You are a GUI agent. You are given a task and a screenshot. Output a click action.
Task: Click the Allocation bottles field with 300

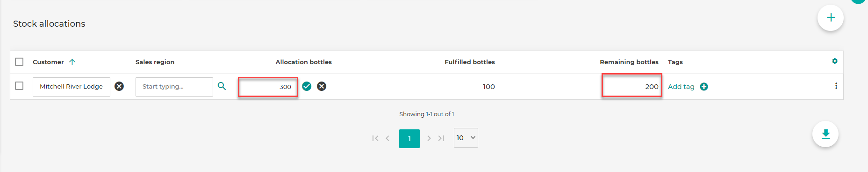(268, 87)
